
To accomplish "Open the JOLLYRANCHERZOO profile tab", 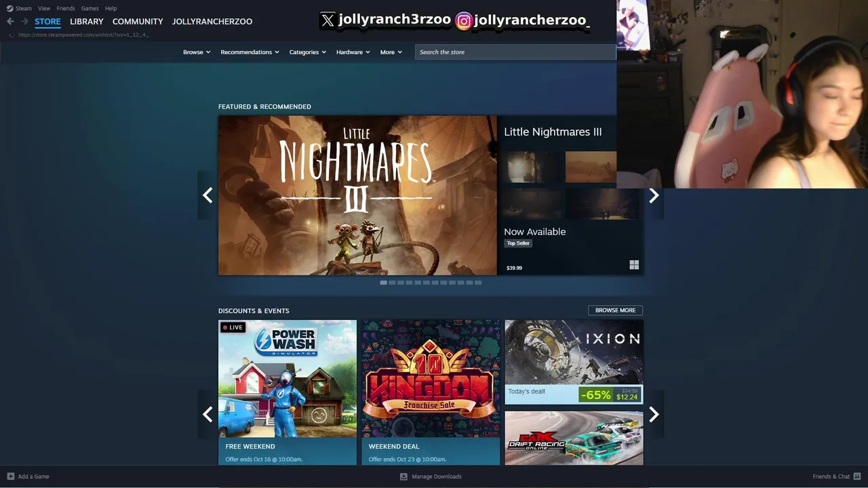I will coord(212,22).
